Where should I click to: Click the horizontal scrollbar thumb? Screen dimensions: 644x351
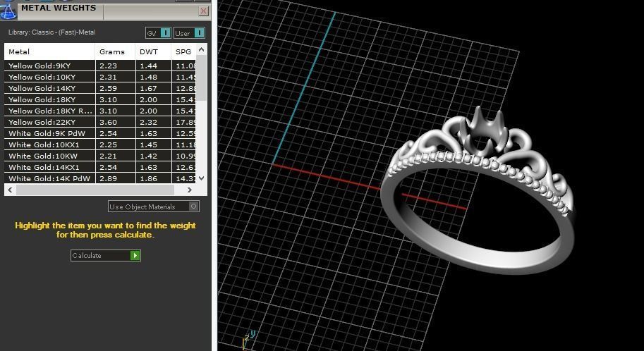point(95,190)
